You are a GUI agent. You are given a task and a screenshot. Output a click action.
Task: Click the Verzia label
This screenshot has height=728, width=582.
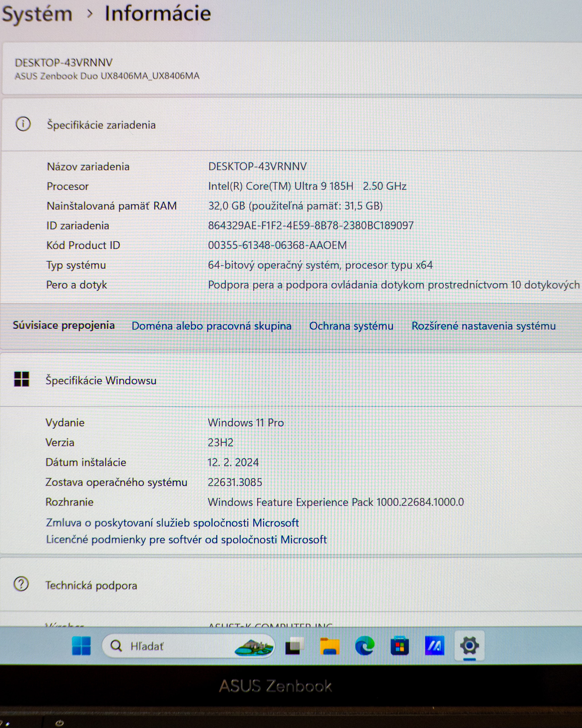point(60,442)
